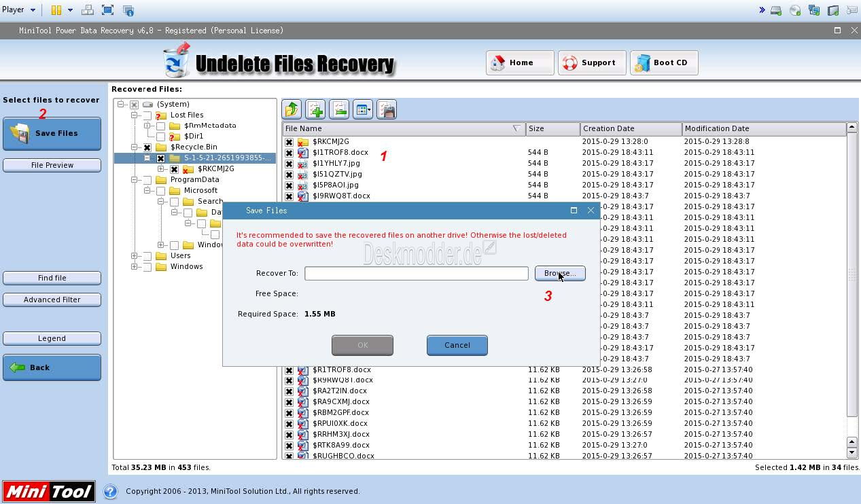Click the Boot CD button

pos(664,62)
